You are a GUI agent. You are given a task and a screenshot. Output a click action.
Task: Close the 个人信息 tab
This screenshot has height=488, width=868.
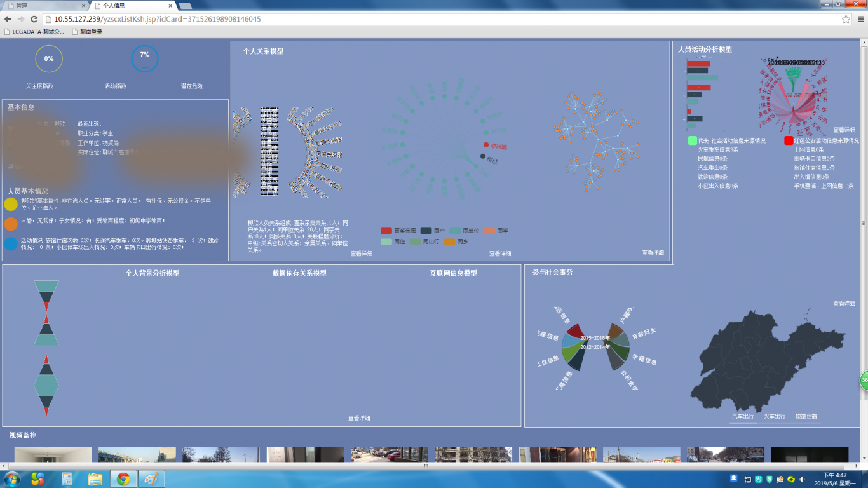pos(170,6)
